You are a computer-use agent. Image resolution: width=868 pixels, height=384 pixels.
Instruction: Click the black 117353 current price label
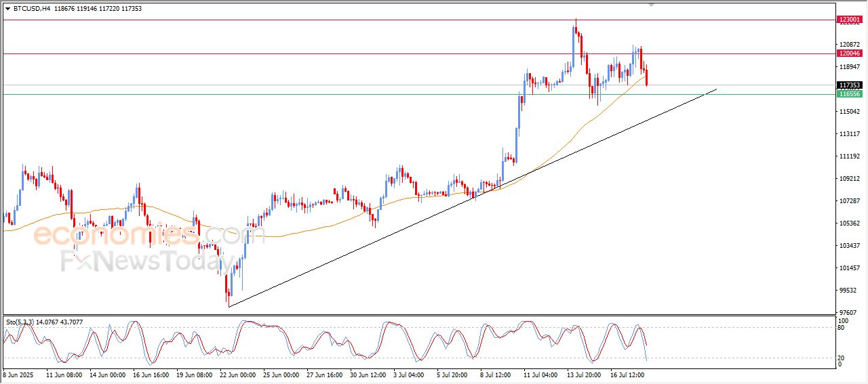pyautogui.click(x=850, y=85)
